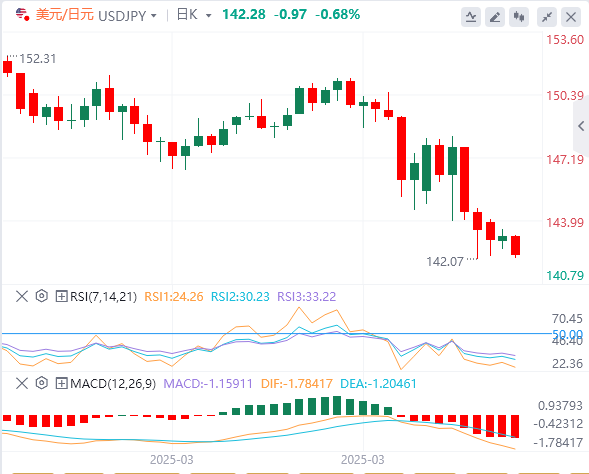Click the 142.07 low price marker
Image resolution: width=589 pixels, height=474 pixels.
[x=445, y=261]
